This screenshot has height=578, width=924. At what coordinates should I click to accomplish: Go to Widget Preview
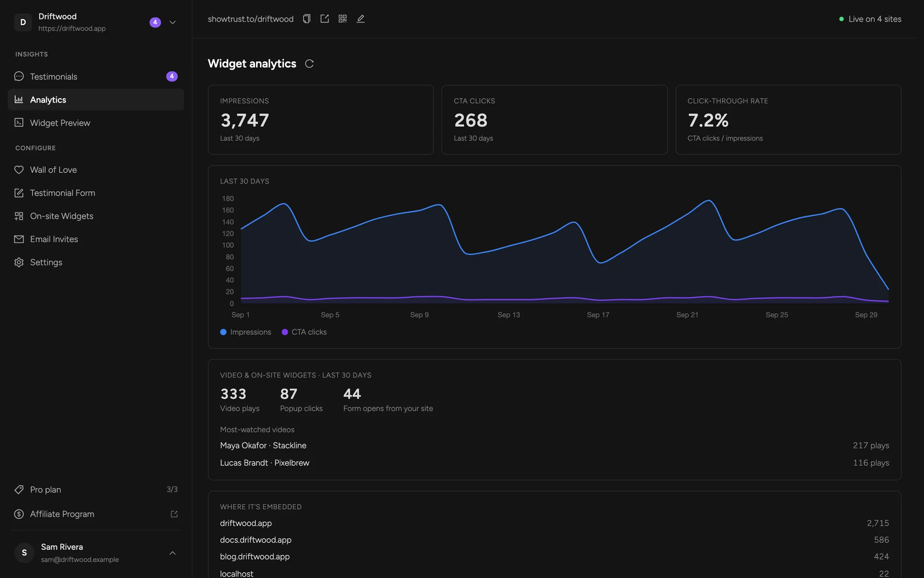[96, 123]
